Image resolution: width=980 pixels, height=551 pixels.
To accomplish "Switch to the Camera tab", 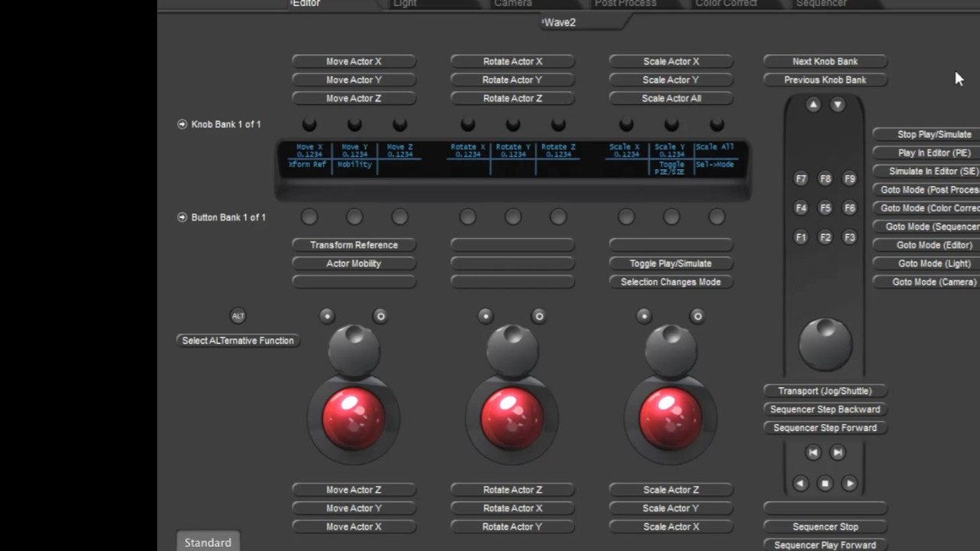I will point(513,4).
